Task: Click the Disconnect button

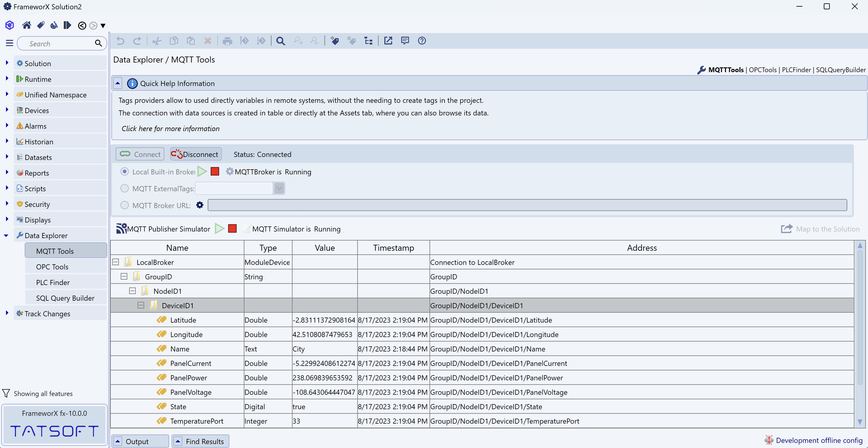Action: point(196,154)
